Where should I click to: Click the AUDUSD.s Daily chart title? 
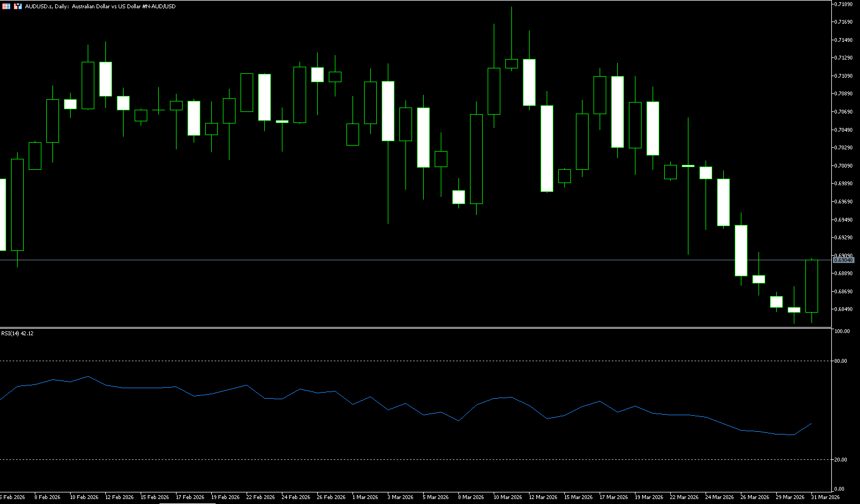click(100, 6)
